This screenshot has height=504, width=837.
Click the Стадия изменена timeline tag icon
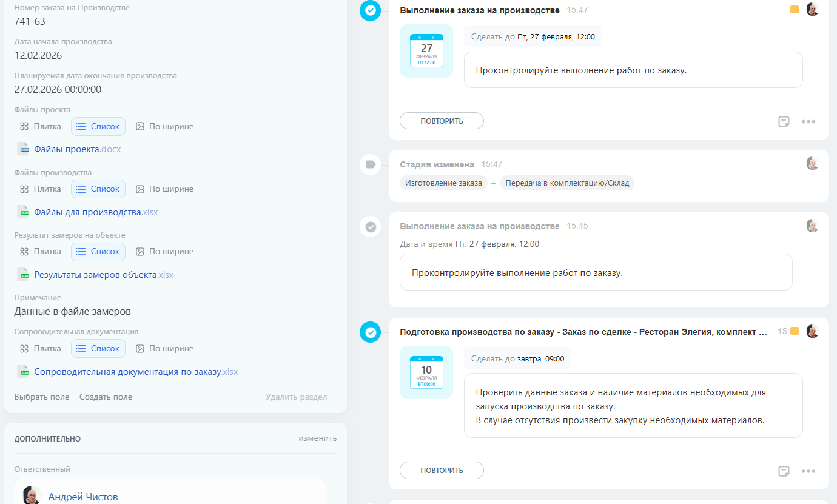click(370, 164)
